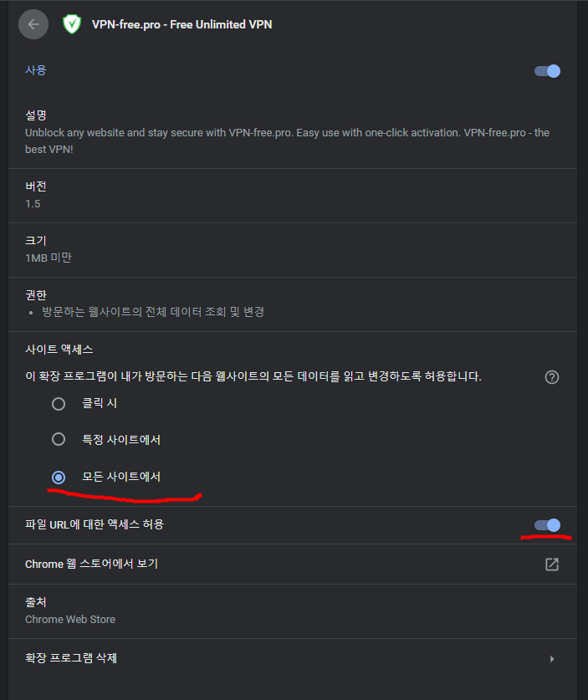
Task: Click the Chrome Web Store source text
Action: point(70,620)
